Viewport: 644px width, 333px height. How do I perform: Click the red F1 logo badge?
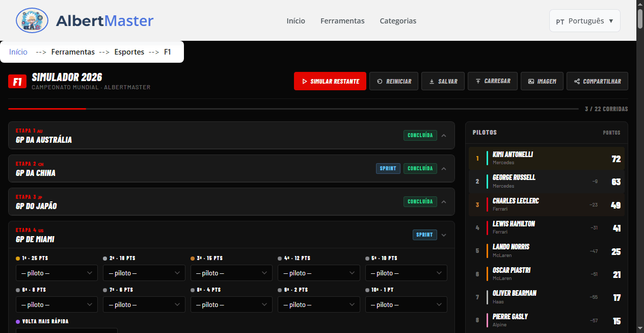(x=17, y=82)
